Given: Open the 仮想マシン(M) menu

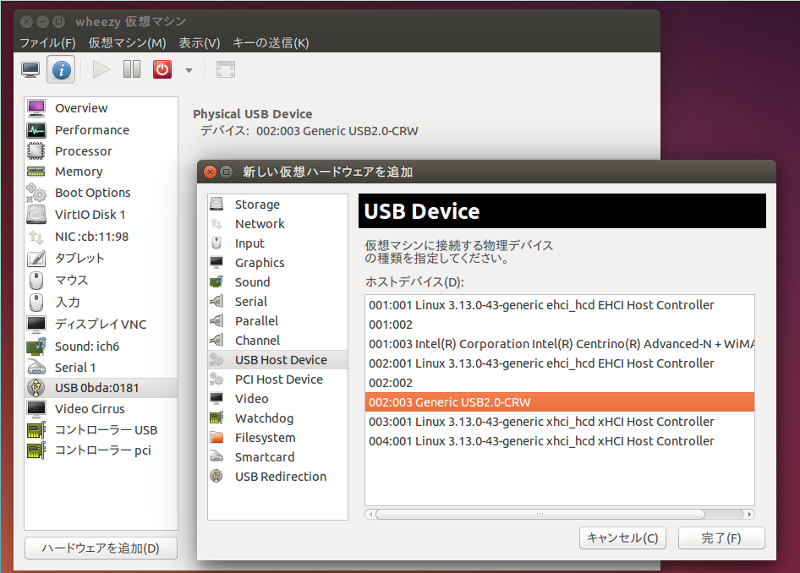Looking at the screenshot, I should tap(127, 43).
